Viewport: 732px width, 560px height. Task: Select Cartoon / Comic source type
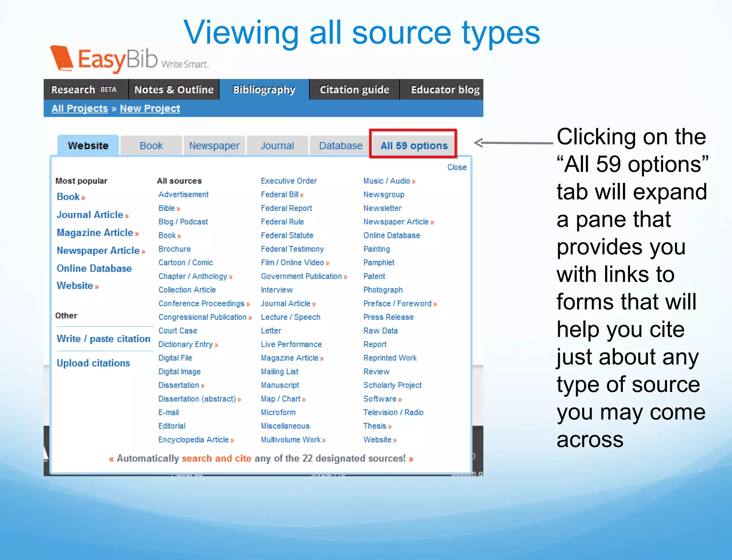click(186, 262)
